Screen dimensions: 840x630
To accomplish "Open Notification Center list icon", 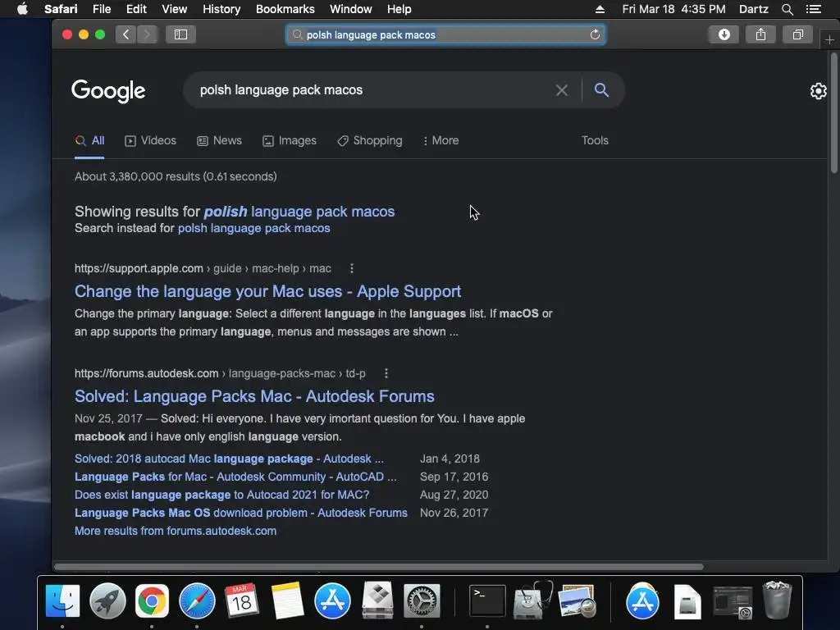I will (814, 9).
